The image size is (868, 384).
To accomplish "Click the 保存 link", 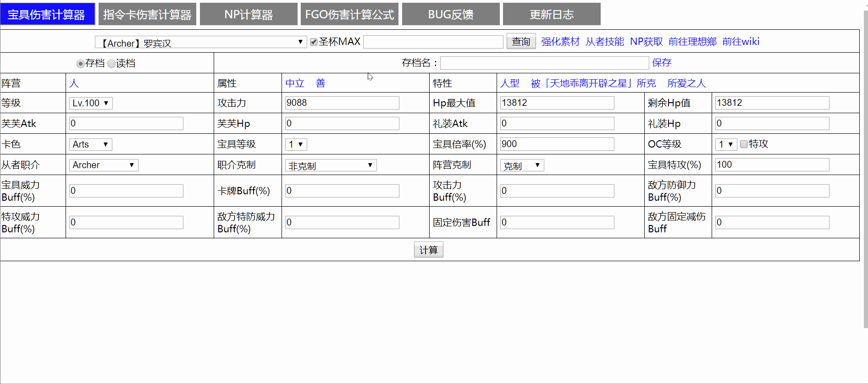I will (661, 63).
